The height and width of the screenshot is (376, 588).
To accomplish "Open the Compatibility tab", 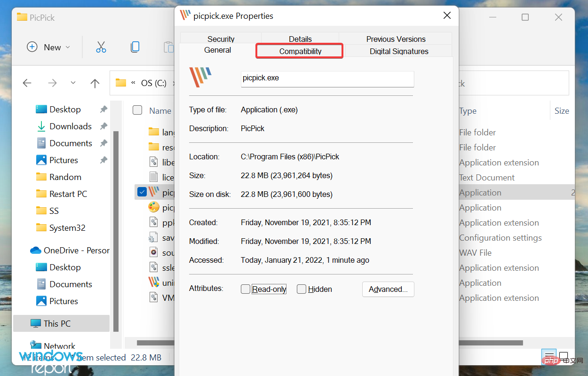I will click(300, 51).
